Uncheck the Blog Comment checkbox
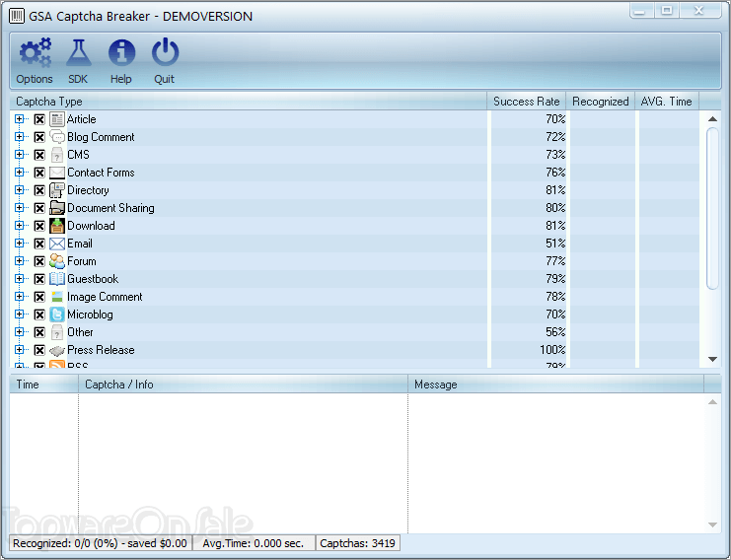 pos(39,137)
